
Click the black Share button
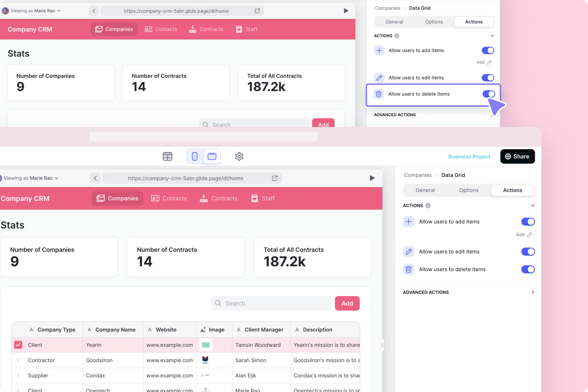coord(517,156)
